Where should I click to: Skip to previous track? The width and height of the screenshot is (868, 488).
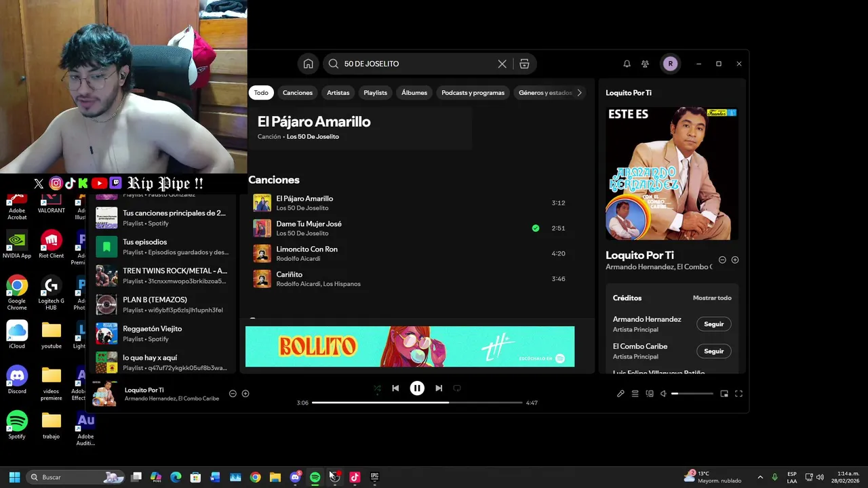395,388
